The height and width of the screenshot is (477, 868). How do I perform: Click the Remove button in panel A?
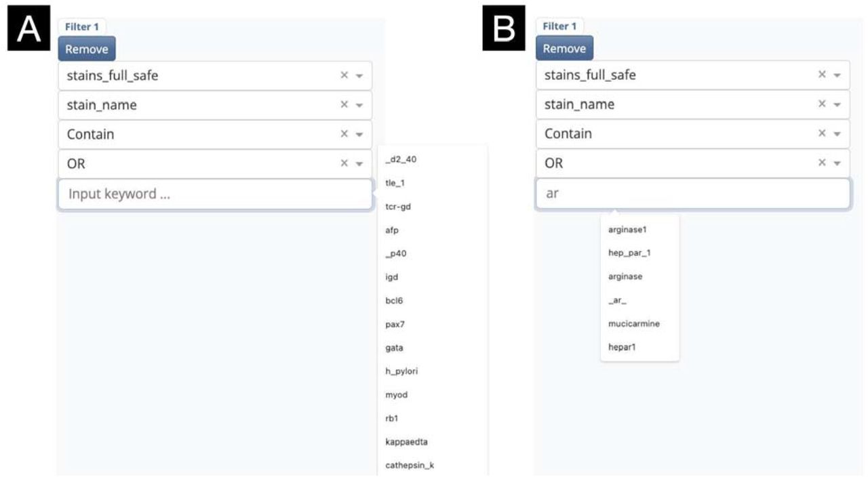[87, 49]
